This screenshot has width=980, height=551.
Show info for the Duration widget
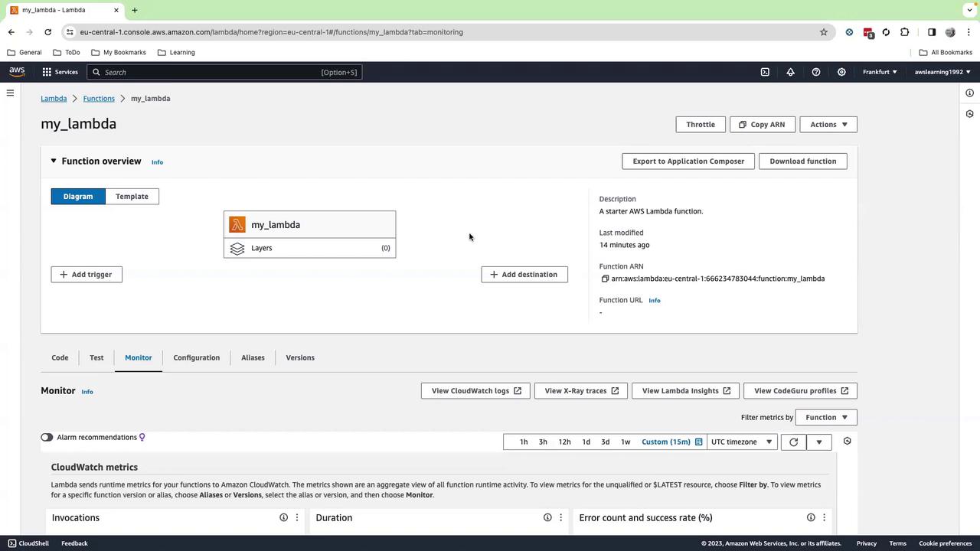(547, 517)
